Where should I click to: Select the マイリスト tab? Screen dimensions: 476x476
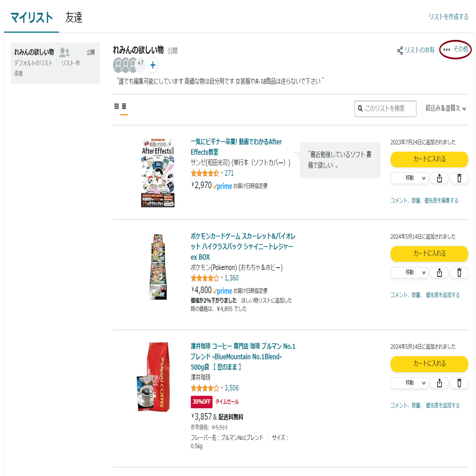tap(31, 17)
